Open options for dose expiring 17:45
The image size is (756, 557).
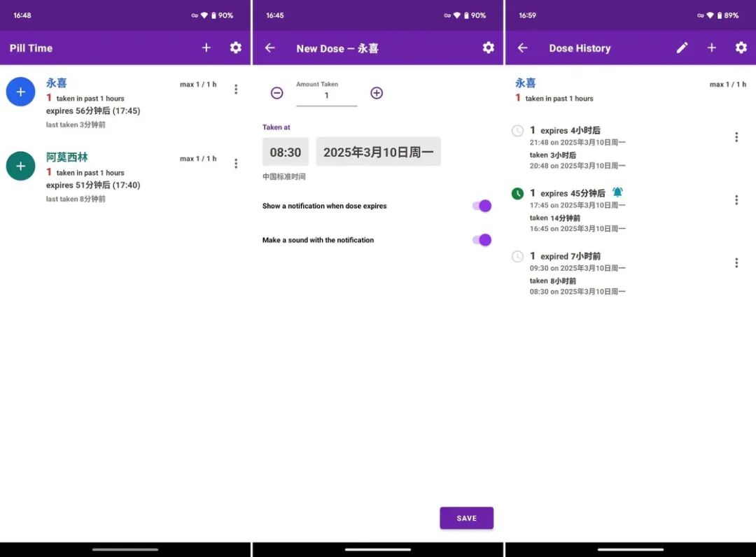[x=736, y=200]
